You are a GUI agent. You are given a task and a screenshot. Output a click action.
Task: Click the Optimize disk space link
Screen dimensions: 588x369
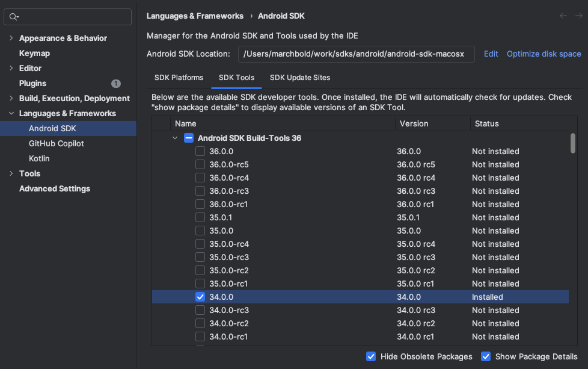544,54
